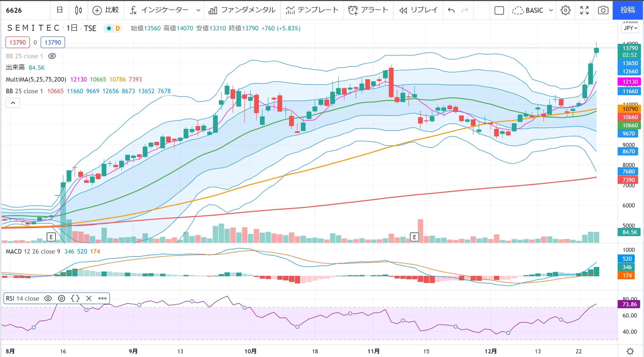This screenshot has height=357, width=644.
Task: Collapse the indicator legend with chevron
Action: pyautogui.click(x=13, y=103)
